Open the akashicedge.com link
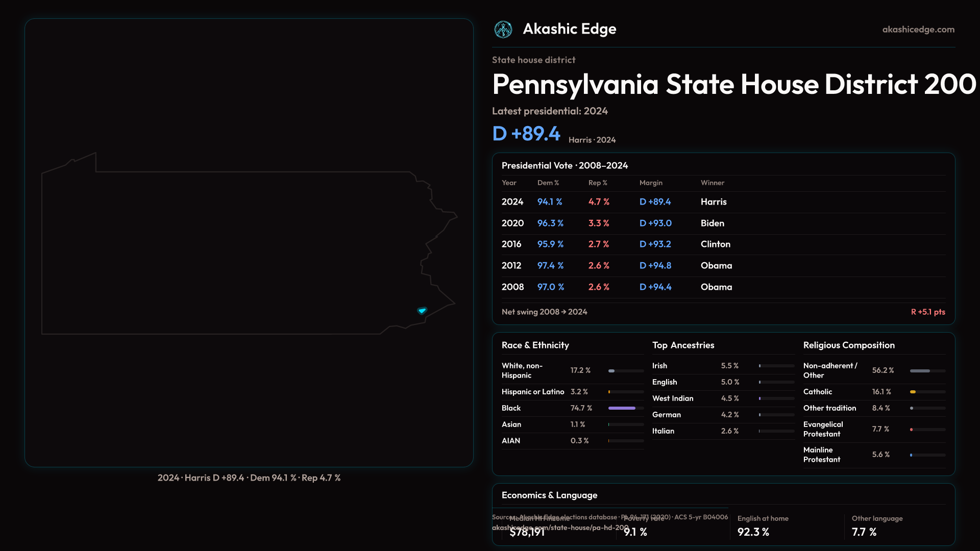The width and height of the screenshot is (980, 551). click(918, 30)
